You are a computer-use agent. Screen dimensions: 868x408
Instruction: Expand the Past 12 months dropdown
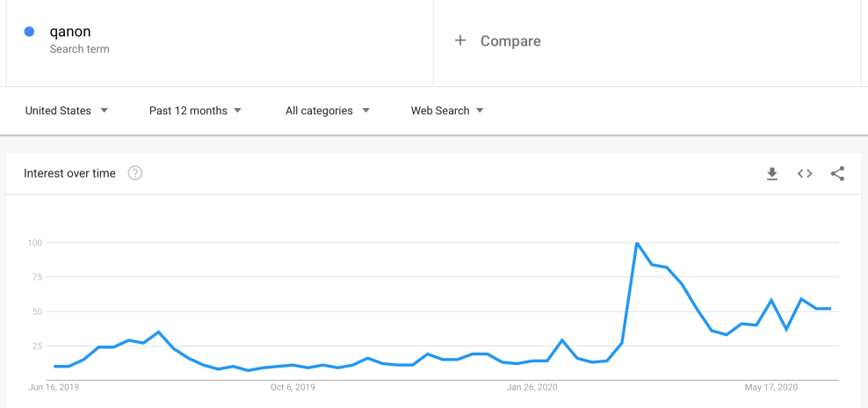tap(195, 111)
